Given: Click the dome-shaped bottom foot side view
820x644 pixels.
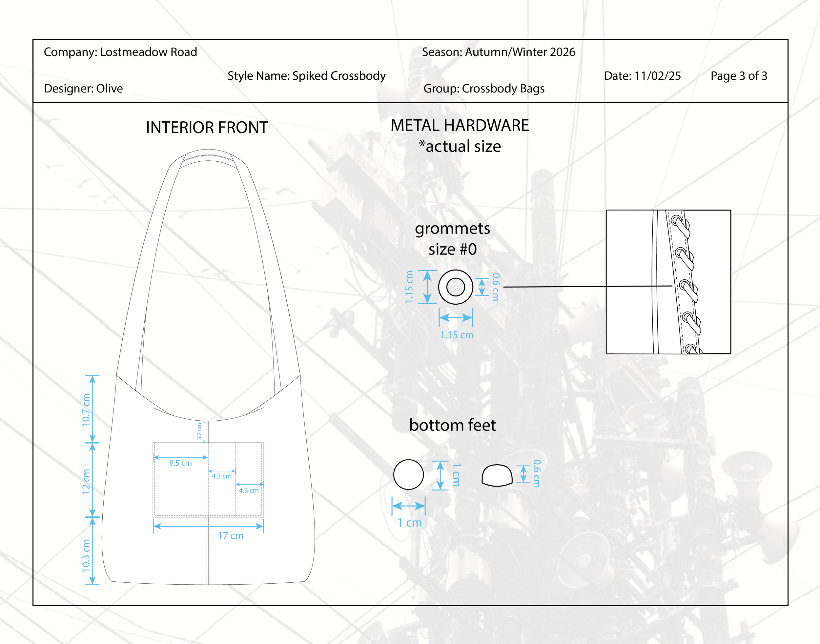Looking at the screenshot, I should (497, 476).
